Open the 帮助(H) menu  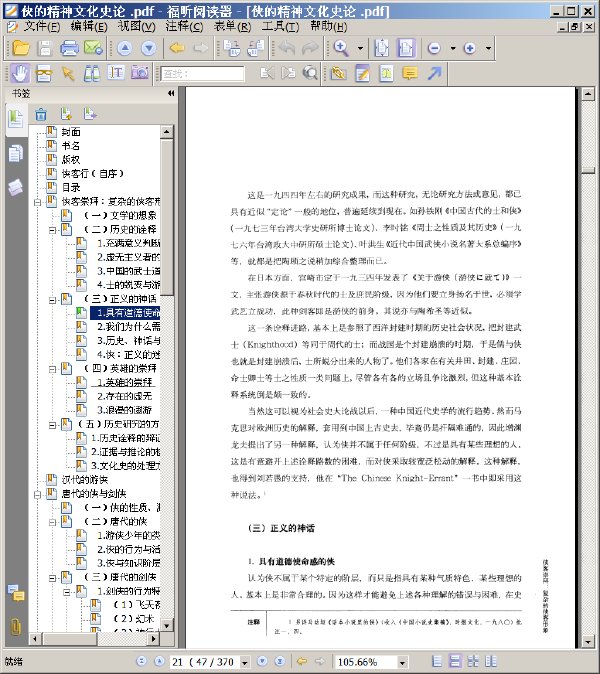click(x=328, y=27)
